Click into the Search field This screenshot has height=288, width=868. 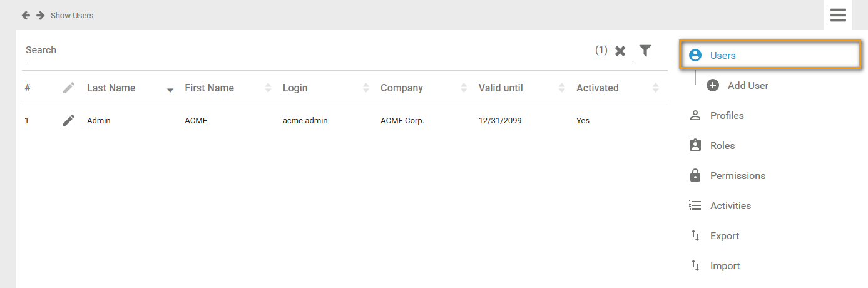pyautogui.click(x=307, y=50)
